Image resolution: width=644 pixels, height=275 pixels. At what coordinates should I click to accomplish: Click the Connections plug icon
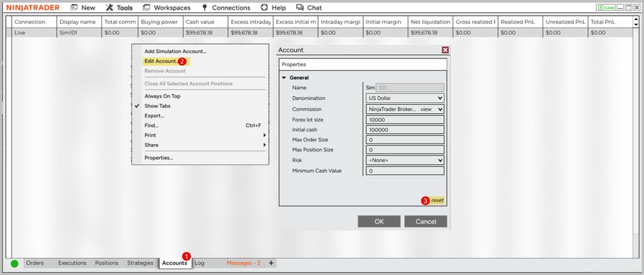click(x=205, y=8)
